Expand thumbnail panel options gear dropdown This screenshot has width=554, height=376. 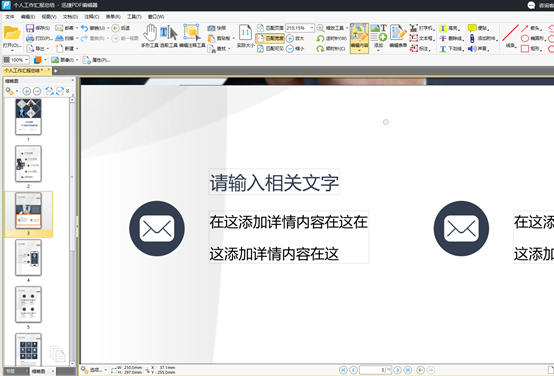point(17,92)
